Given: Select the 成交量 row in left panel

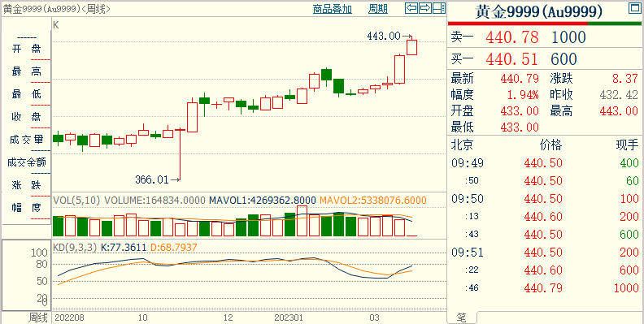Looking at the screenshot, I should [26, 140].
